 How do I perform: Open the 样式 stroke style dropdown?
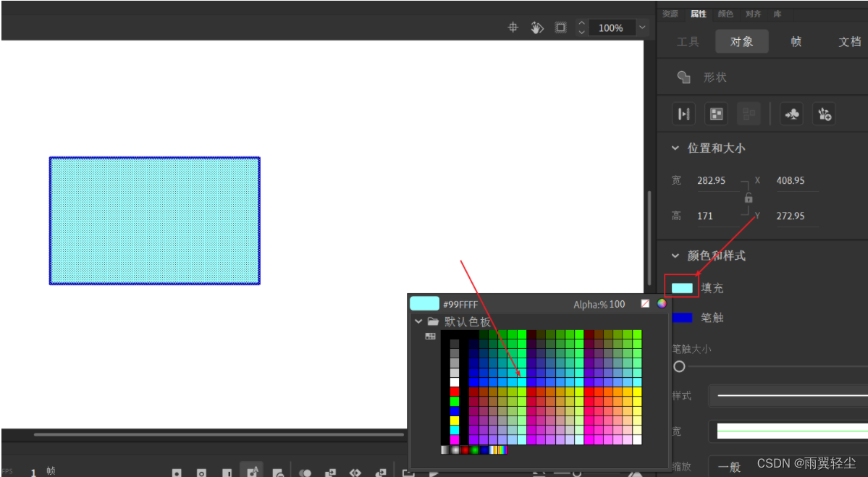788,396
